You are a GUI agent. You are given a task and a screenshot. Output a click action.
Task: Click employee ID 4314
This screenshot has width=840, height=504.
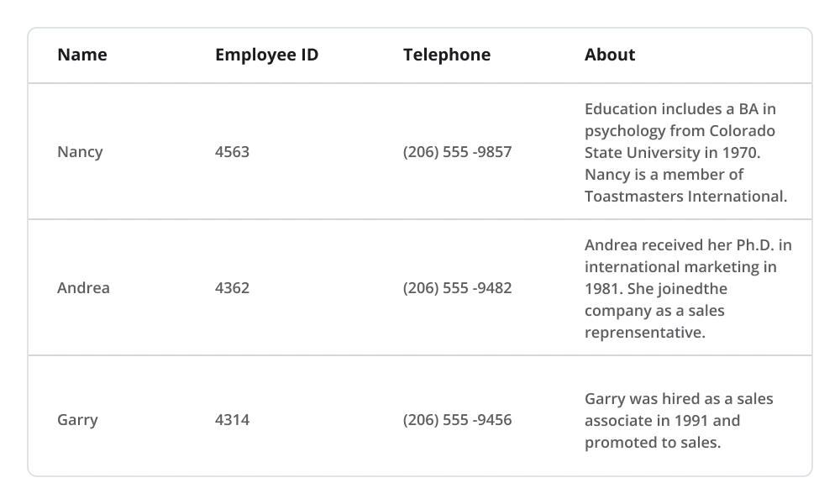point(232,420)
